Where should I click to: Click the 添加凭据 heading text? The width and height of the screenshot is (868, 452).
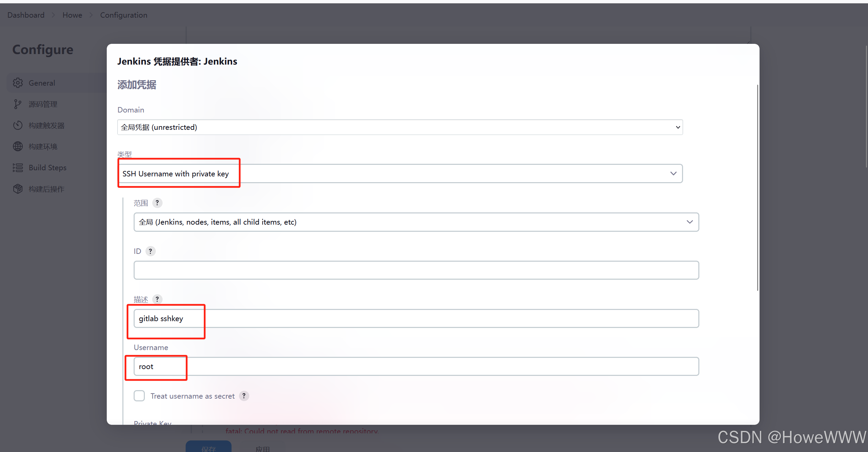click(137, 85)
